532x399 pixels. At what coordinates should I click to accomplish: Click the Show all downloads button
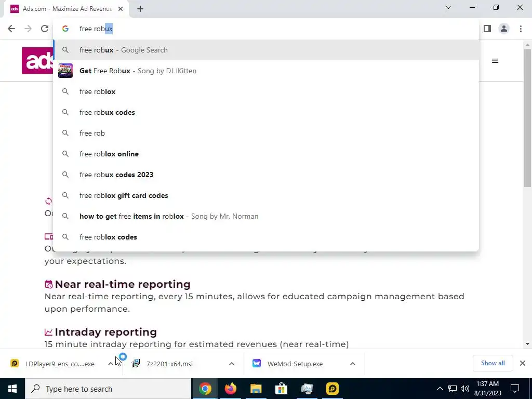[x=493, y=363]
